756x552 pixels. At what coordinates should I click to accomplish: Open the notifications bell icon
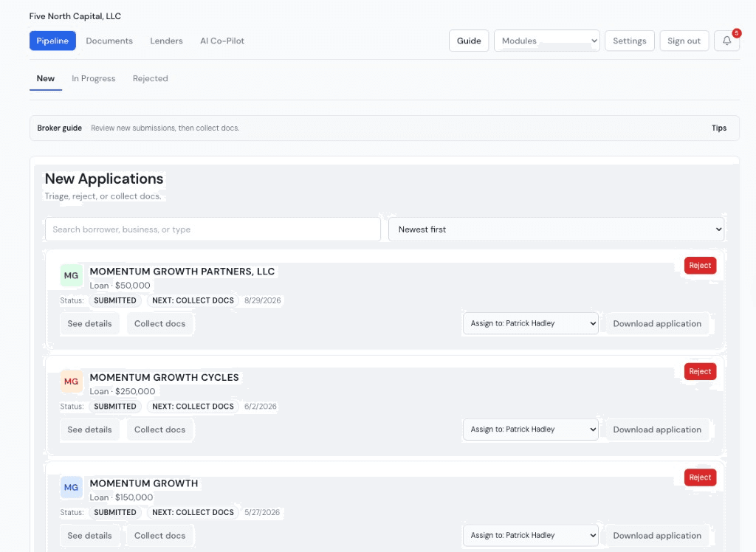[726, 41]
